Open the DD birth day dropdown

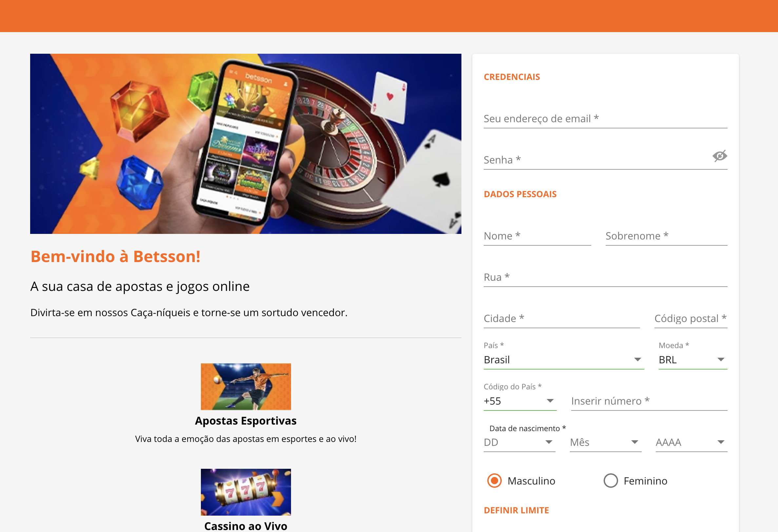tap(519, 442)
